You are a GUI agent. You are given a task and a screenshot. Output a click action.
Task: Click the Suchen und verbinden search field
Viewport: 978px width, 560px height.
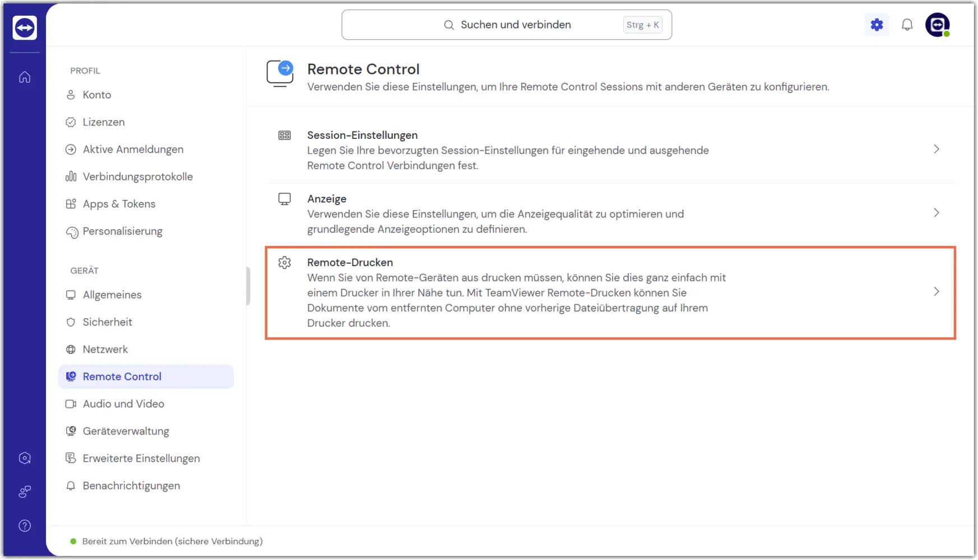pos(507,25)
